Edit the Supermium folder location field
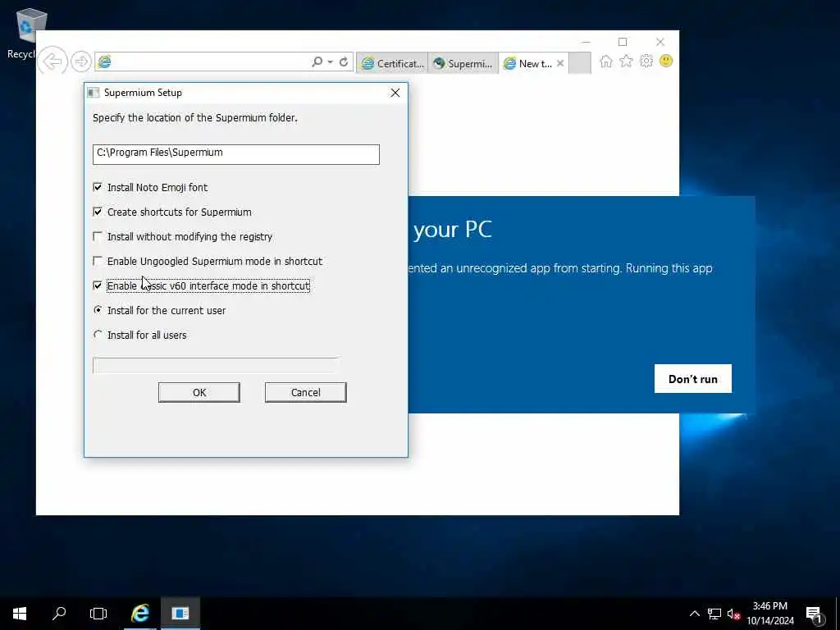The width and height of the screenshot is (840, 630). (x=235, y=154)
